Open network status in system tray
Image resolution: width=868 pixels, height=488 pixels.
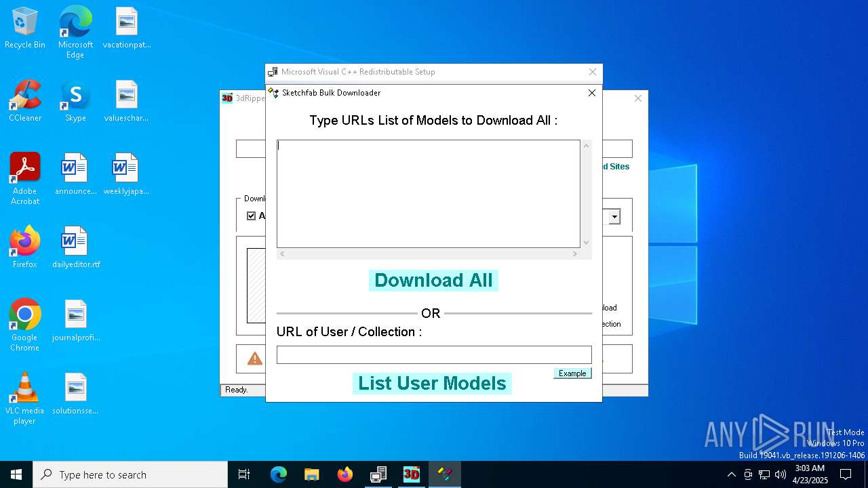click(764, 474)
